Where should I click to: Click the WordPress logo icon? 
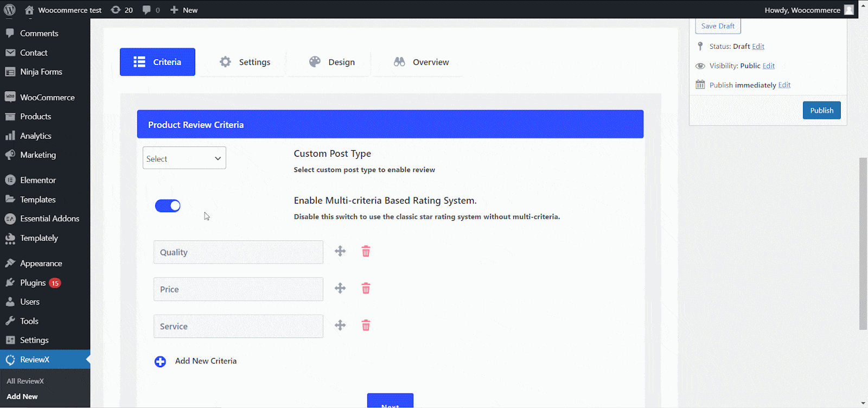click(10, 10)
